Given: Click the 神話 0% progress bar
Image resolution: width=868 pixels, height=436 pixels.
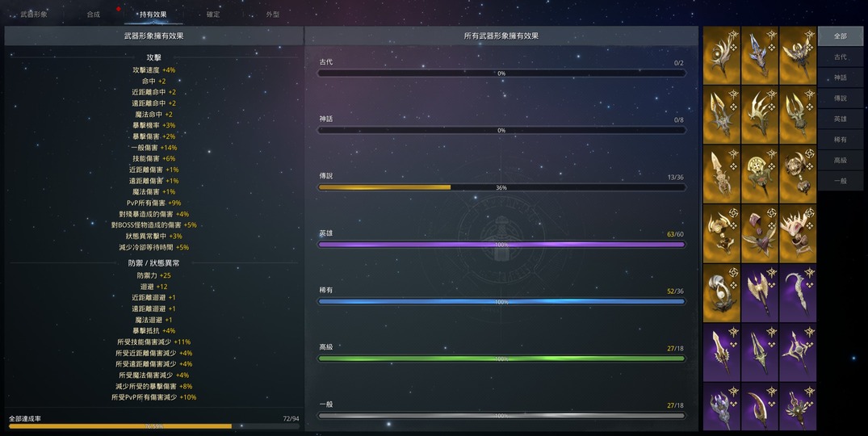Looking at the screenshot, I should pyautogui.click(x=501, y=131).
